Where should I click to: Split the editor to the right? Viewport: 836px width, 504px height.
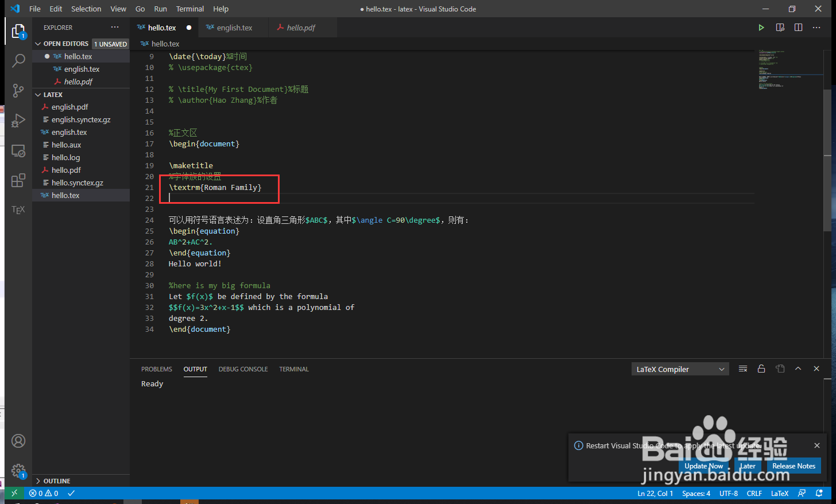tap(798, 28)
